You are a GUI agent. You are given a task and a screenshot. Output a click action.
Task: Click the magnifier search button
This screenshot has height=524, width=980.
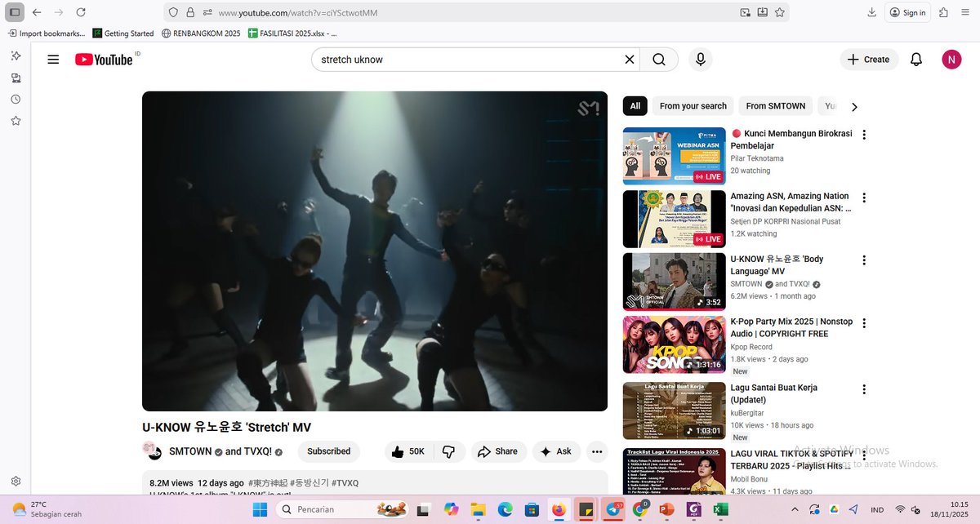659,60
